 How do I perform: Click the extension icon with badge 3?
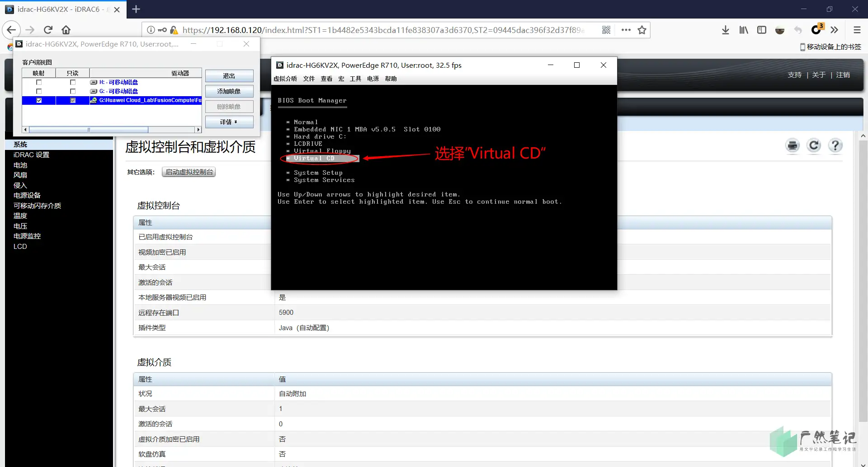pyautogui.click(x=817, y=29)
